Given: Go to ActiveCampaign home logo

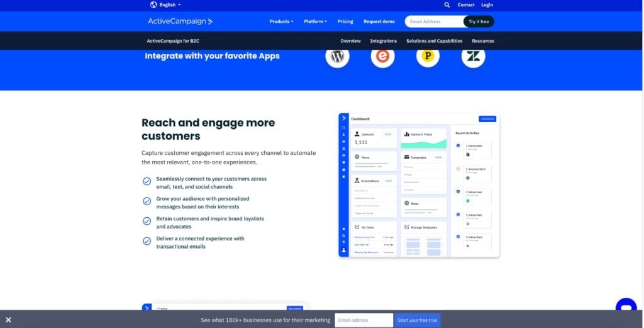Looking at the screenshot, I should pyautogui.click(x=180, y=21).
